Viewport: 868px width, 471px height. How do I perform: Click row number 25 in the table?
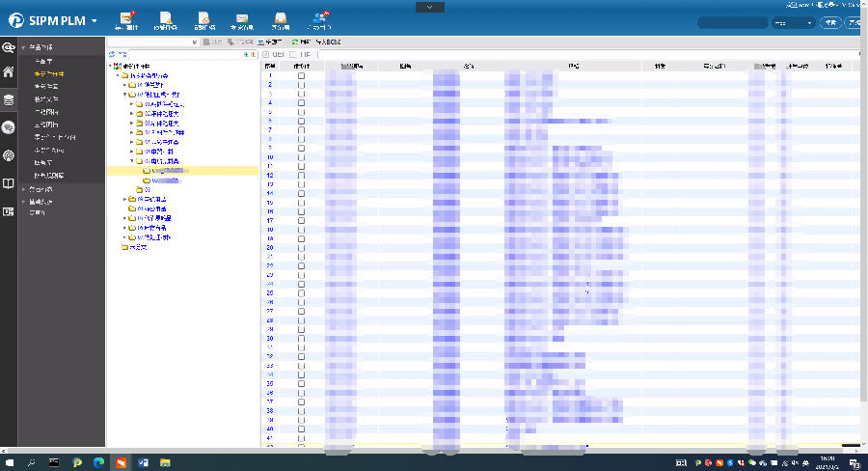[270, 293]
